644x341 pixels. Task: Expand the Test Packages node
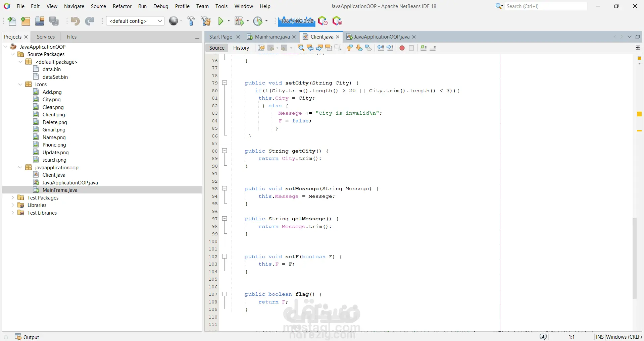[13, 197]
